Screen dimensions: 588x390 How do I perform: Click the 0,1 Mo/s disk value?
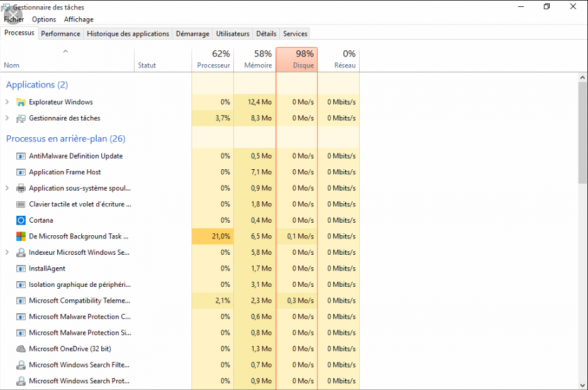click(301, 237)
